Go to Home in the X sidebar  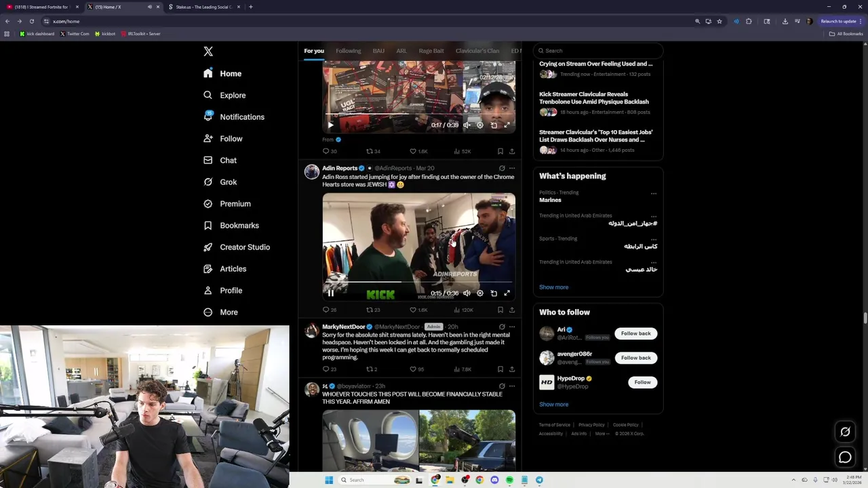(x=222, y=73)
